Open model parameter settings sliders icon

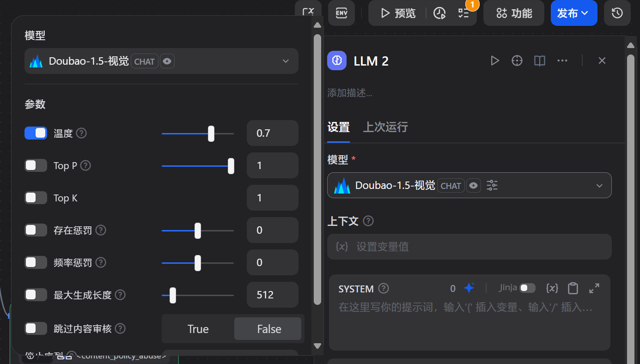point(492,185)
